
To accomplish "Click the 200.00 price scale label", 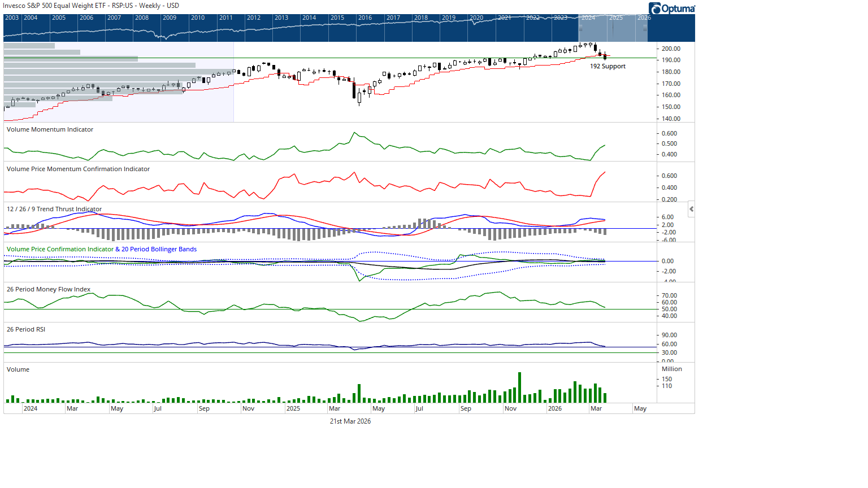I will [671, 49].
